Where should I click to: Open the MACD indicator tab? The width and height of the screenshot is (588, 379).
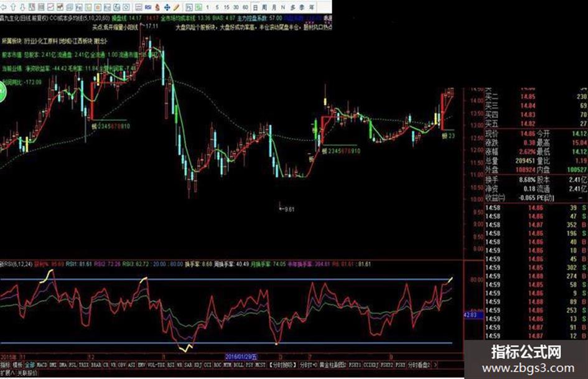(x=42, y=365)
